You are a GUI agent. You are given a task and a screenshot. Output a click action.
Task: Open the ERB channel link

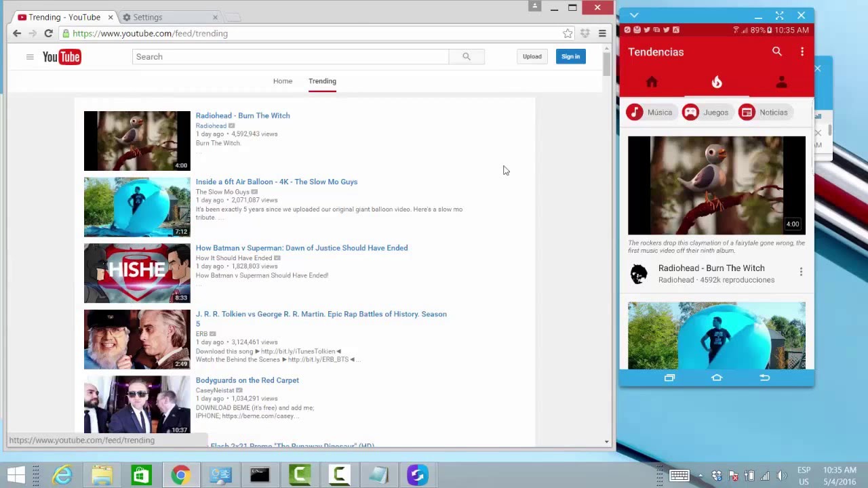[201, 334]
